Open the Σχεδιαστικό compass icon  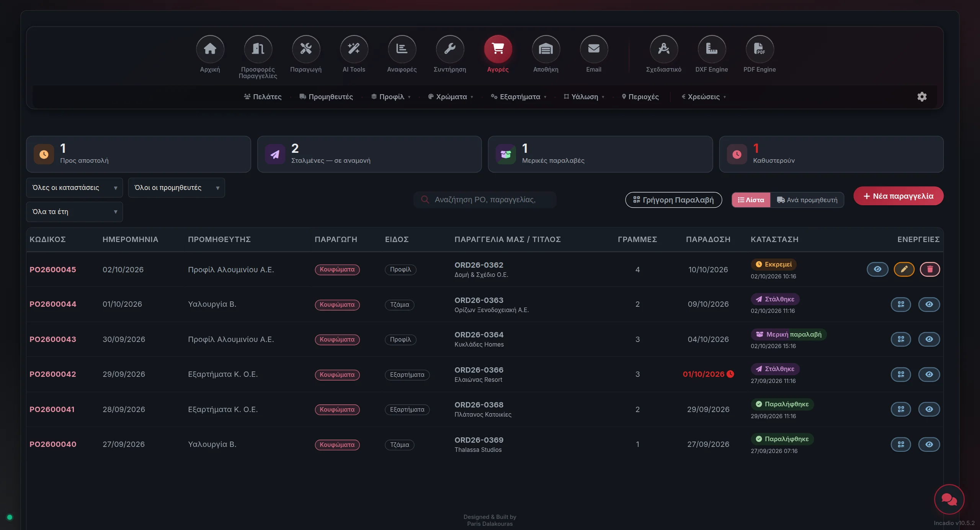664,49
